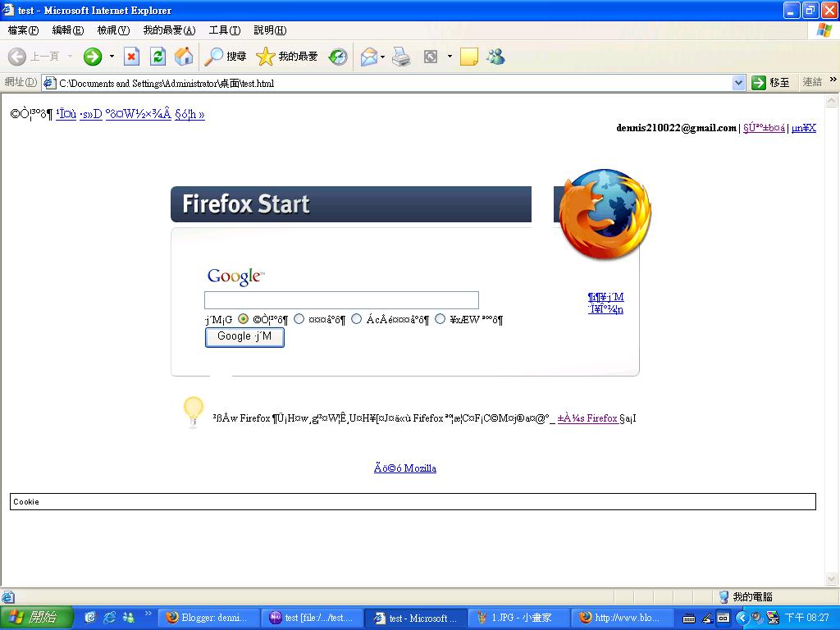Click the Stop loading icon
This screenshot has height=630, width=840.
[131, 57]
